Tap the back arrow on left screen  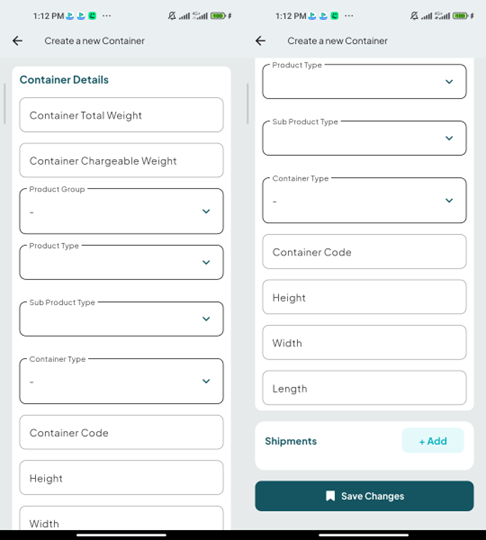tap(18, 41)
